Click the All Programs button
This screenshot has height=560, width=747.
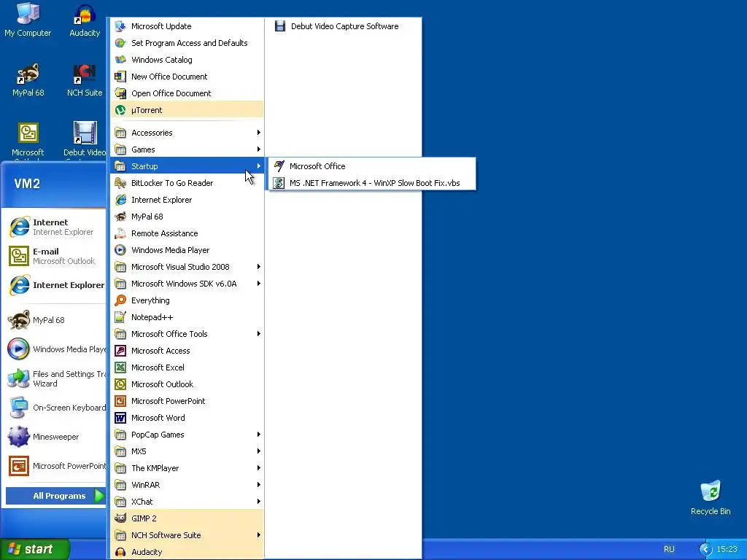[x=55, y=496]
